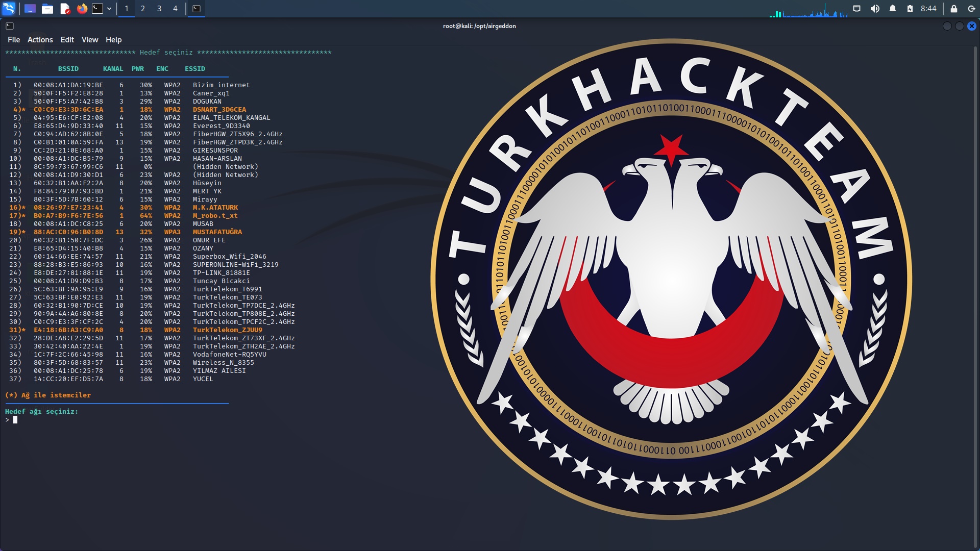Click the Mirayy network name
This screenshot has height=551, width=980.
click(x=205, y=199)
